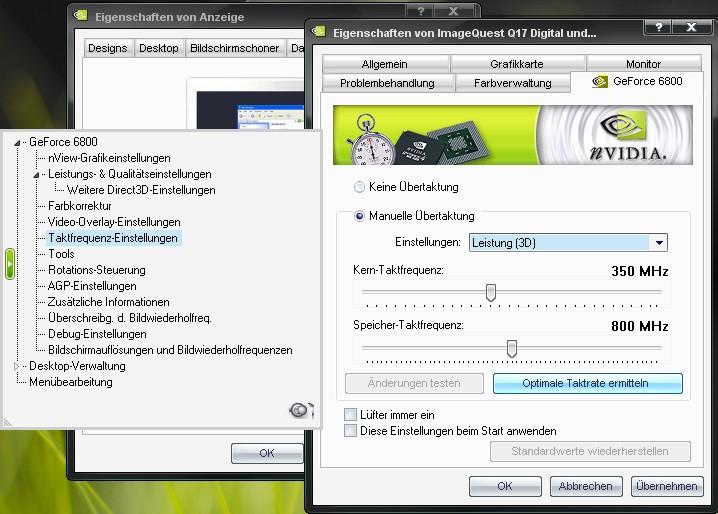Click the Kern-Taktfrequenz slider thumb

click(x=491, y=292)
